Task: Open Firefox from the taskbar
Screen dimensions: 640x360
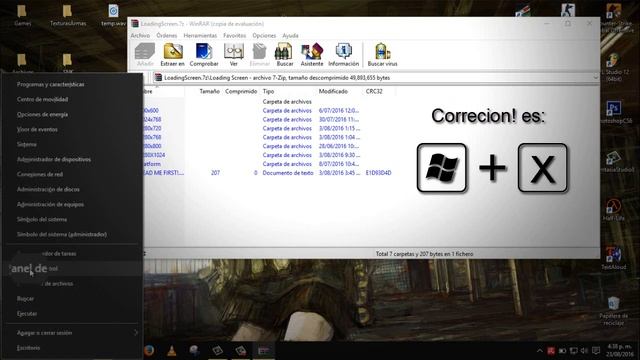Action: click(149, 351)
